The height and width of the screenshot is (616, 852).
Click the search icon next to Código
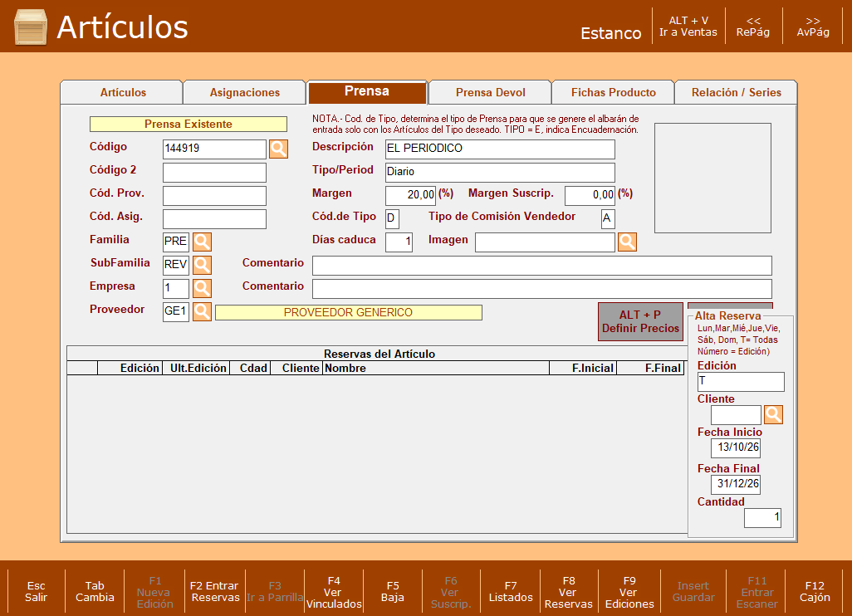278,149
